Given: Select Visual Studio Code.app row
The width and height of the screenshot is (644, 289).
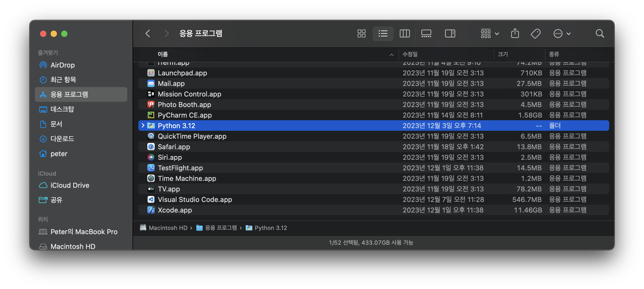Looking at the screenshot, I should point(195,200).
